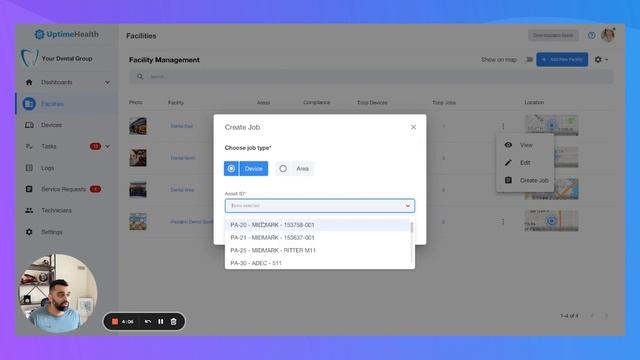Click the first facility row map thumbnail
The height and width of the screenshot is (360, 640).
(551, 124)
